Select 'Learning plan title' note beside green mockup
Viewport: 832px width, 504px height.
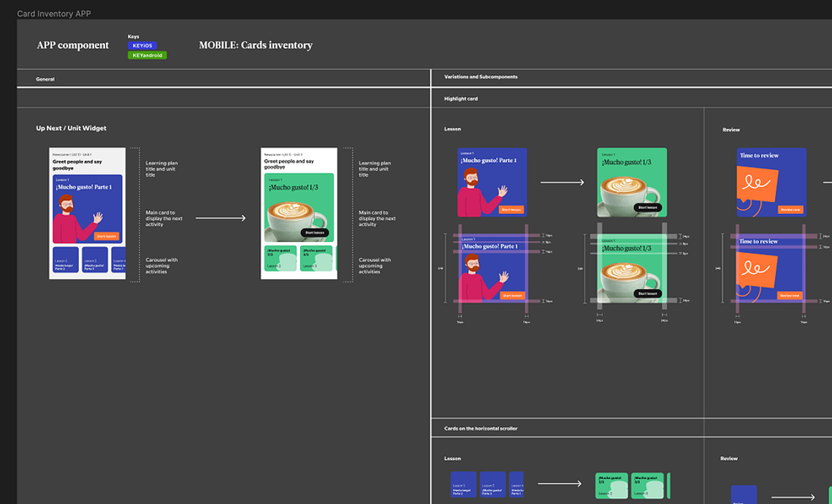click(x=375, y=169)
